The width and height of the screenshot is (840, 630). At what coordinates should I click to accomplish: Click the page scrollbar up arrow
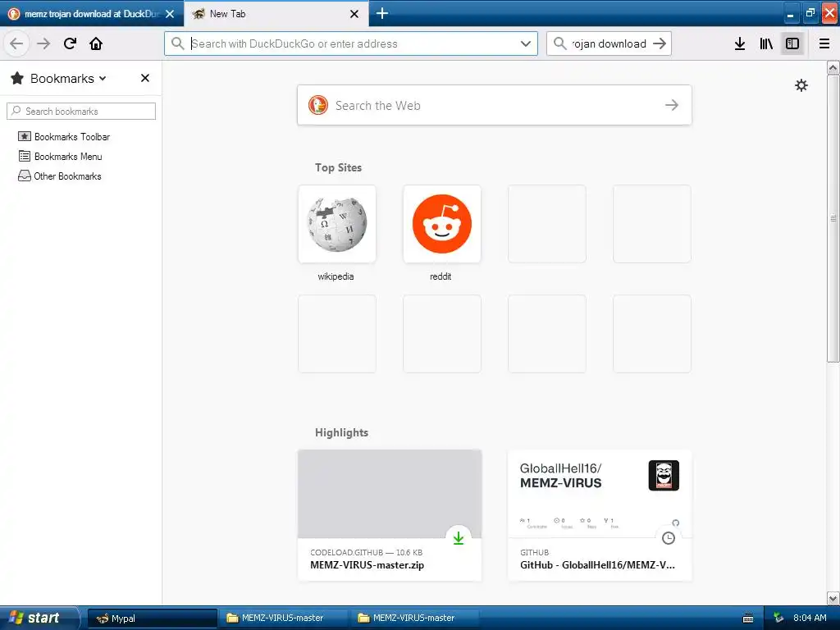tap(833, 67)
